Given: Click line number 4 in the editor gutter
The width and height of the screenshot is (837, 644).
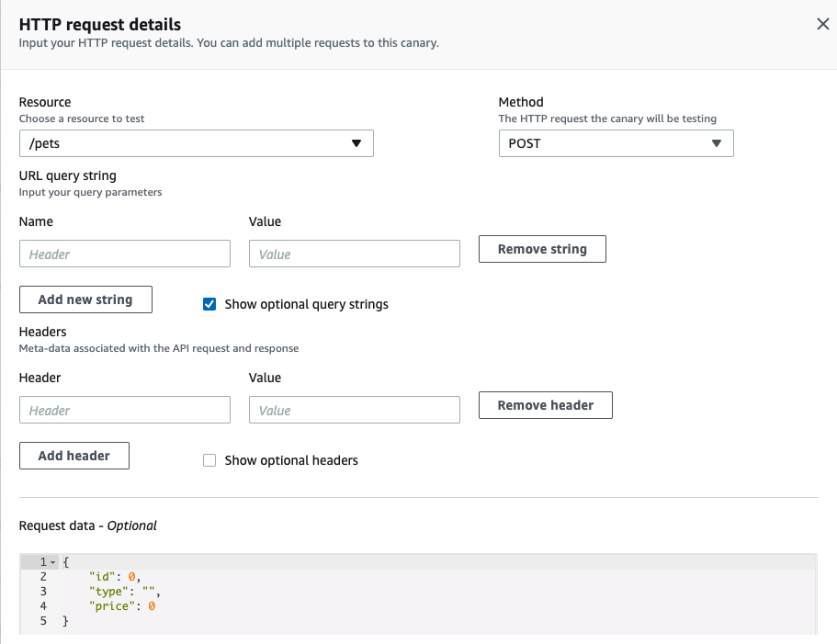Looking at the screenshot, I should pyautogui.click(x=42, y=605).
